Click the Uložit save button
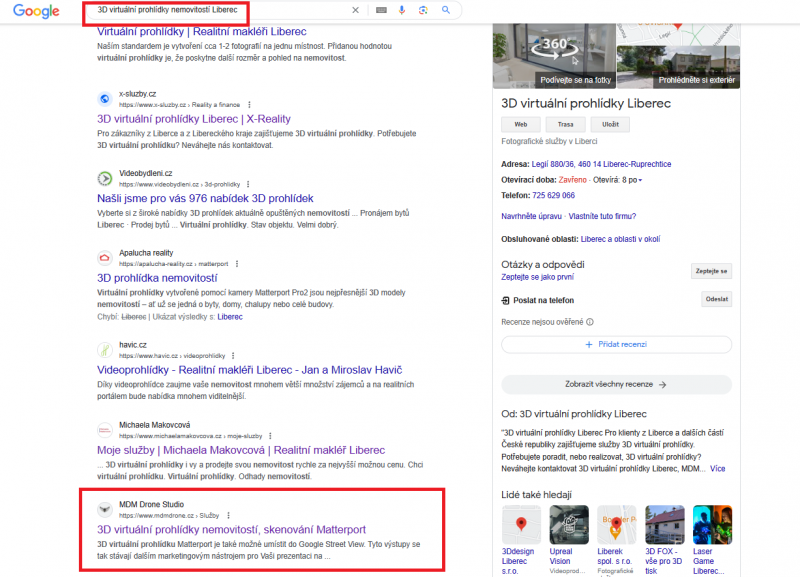The image size is (800, 577). (x=610, y=124)
